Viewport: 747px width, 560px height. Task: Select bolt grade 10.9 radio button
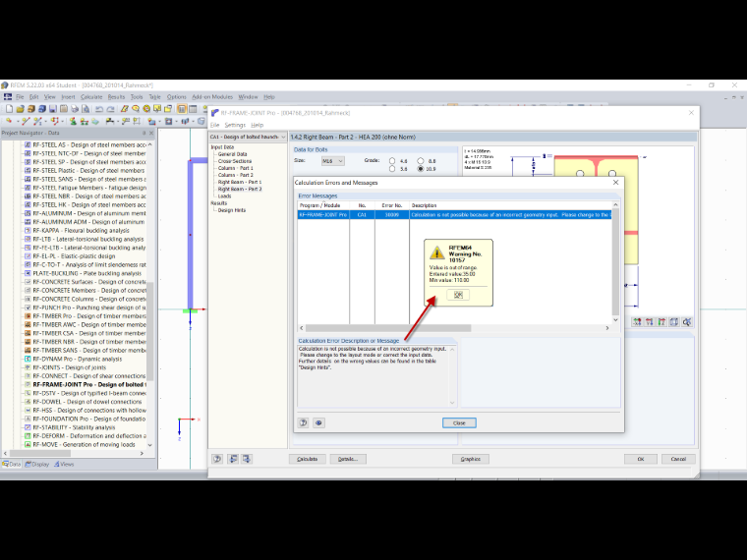point(421,169)
